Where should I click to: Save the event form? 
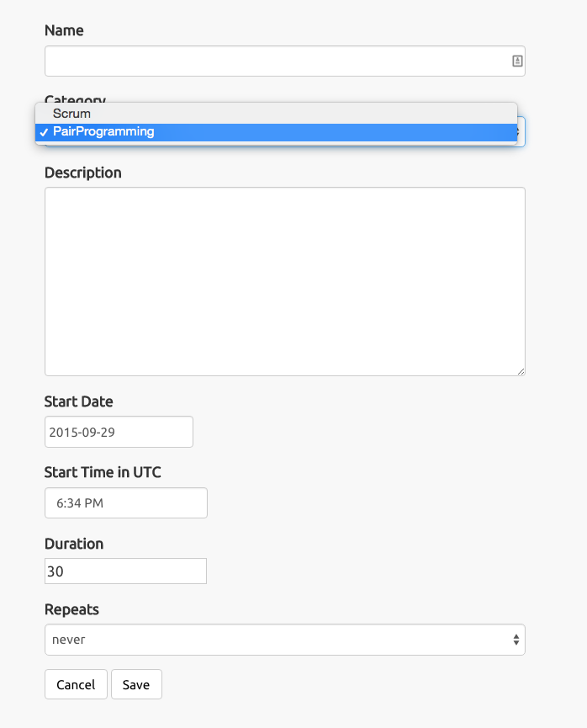pyautogui.click(x=136, y=684)
